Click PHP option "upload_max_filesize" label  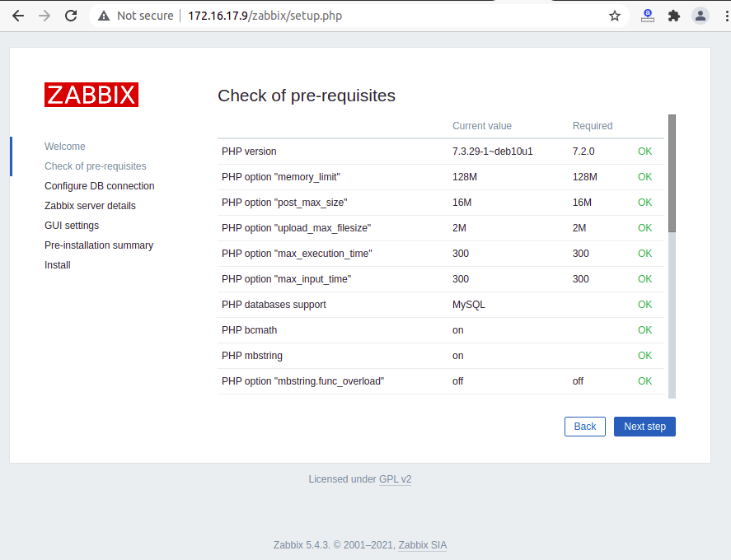pos(296,228)
